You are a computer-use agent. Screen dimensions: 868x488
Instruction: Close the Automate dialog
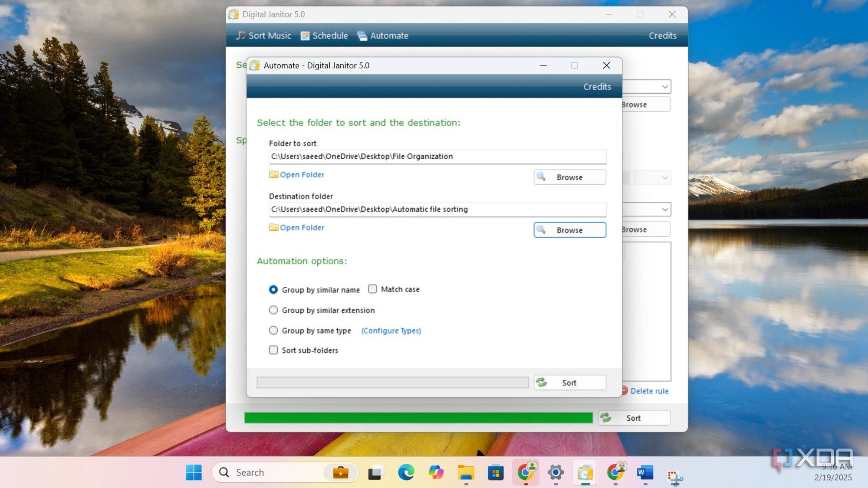(x=606, y=66)
